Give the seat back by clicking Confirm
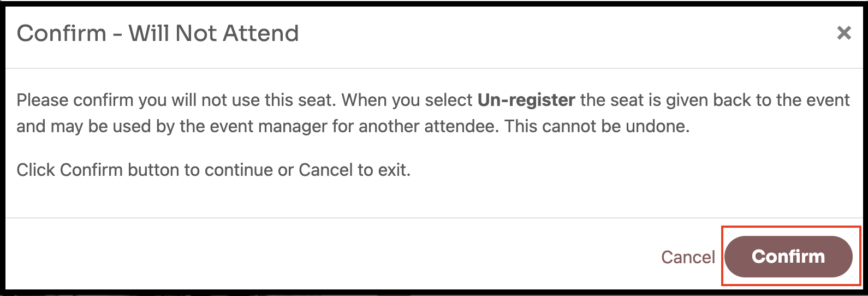The height and width of the screenshot is (296, 868). coord(788,257)
